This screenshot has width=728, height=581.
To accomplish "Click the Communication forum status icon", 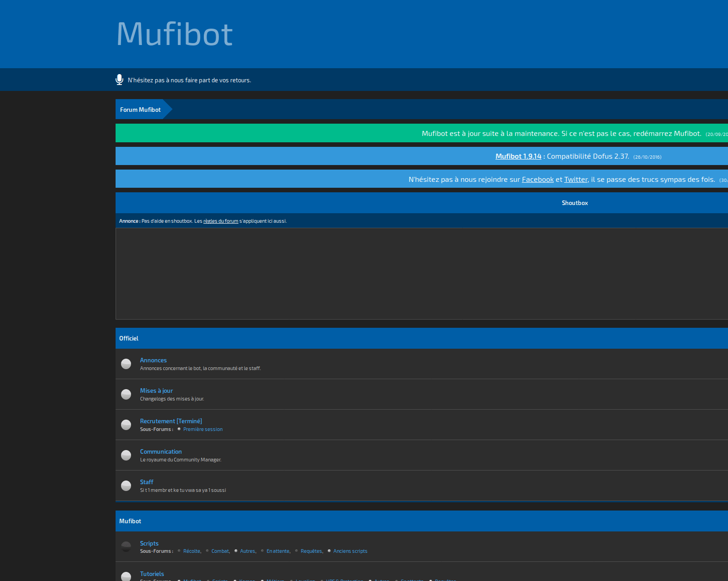I will coord(126,455).
